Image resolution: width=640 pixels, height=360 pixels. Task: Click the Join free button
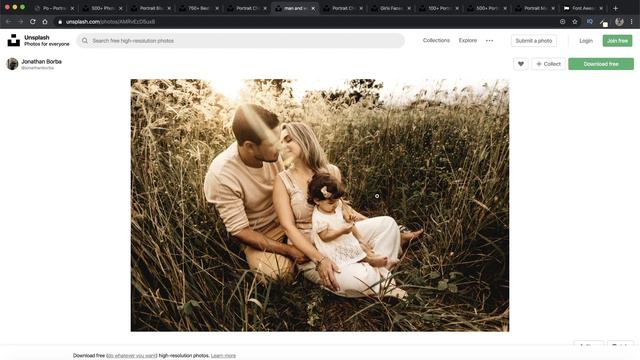[x=617, y=41]
